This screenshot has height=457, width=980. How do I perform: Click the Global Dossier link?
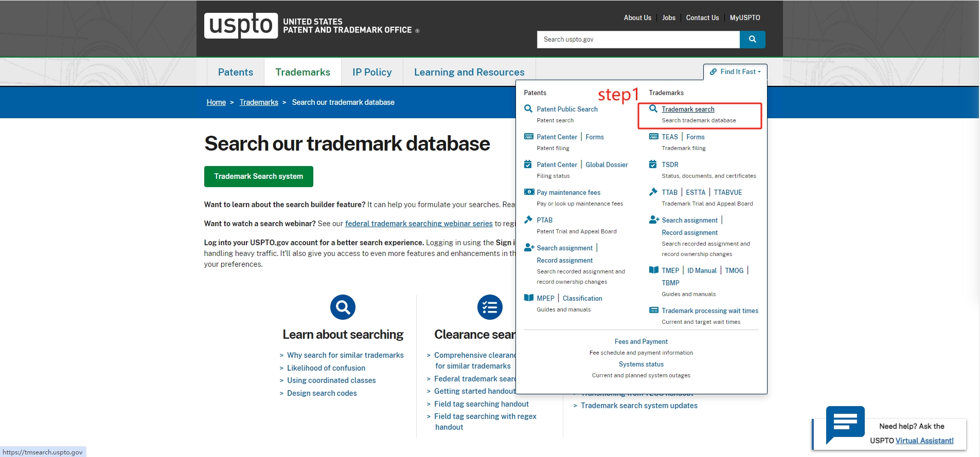tap(607, 164)
